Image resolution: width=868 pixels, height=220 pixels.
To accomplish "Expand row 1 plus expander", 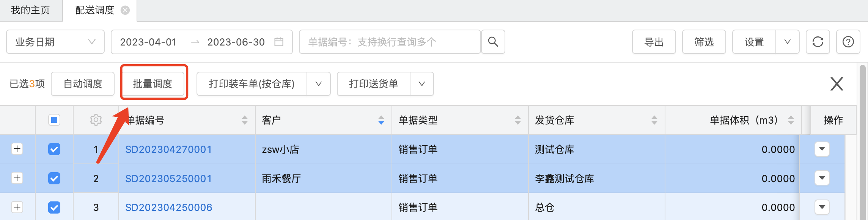I will pos(17,149).
